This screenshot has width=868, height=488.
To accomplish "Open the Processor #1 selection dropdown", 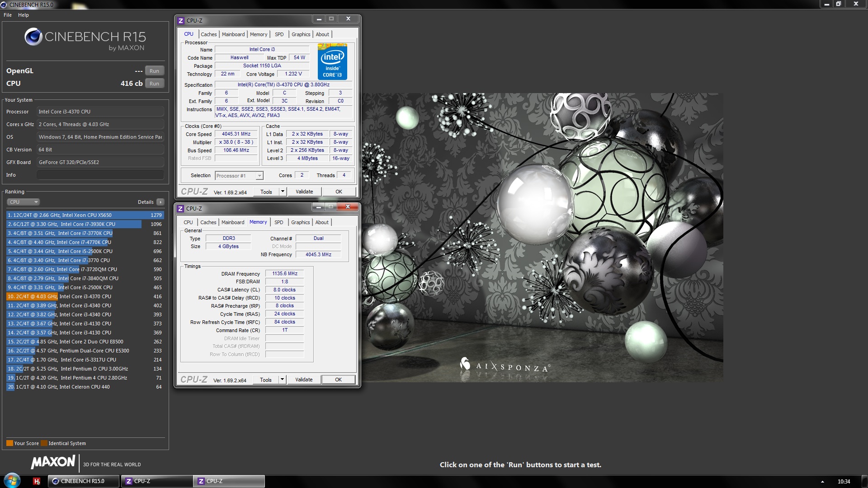I will coord(259,176).
